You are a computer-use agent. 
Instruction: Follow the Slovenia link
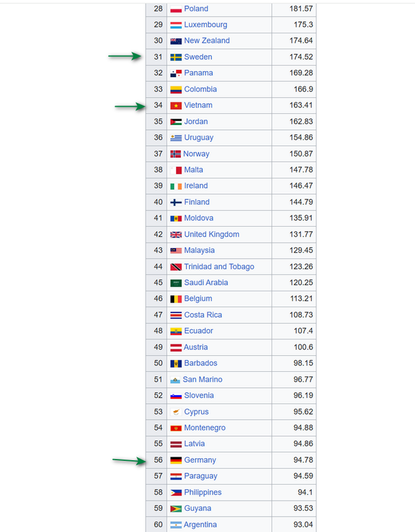[199, 395]
